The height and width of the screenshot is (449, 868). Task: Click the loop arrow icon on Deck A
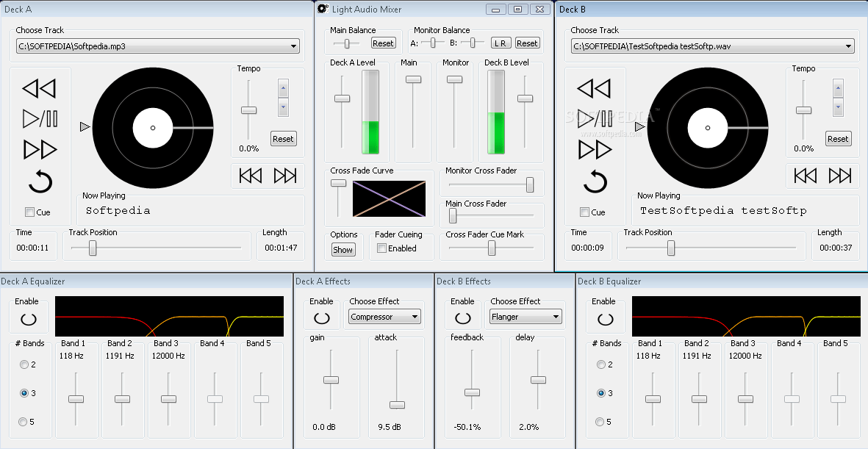(39, 180)
